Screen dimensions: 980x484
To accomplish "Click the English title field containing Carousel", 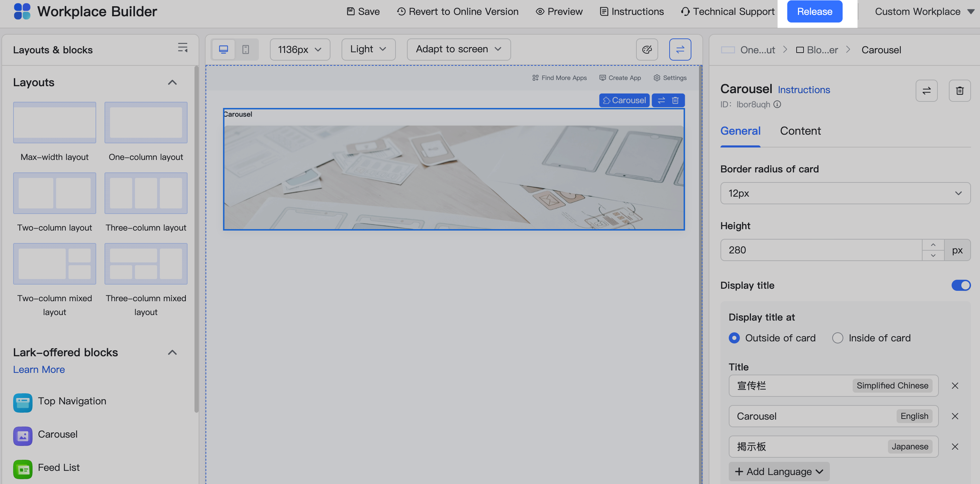I will coord(833,416).
